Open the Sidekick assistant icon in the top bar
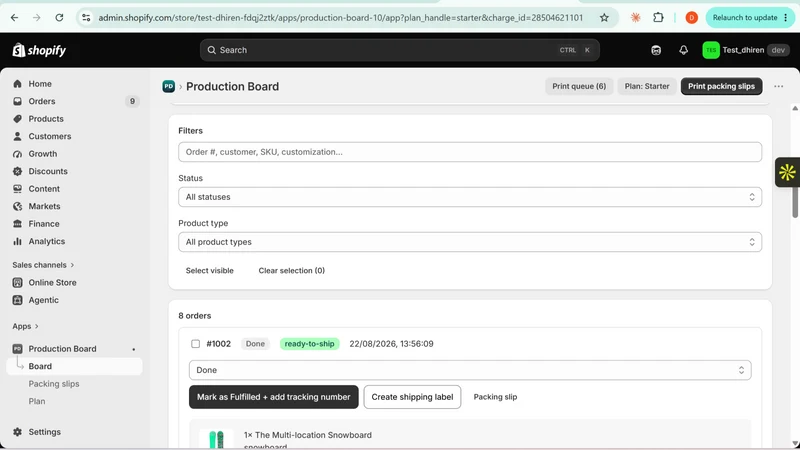 click(656, 50)
